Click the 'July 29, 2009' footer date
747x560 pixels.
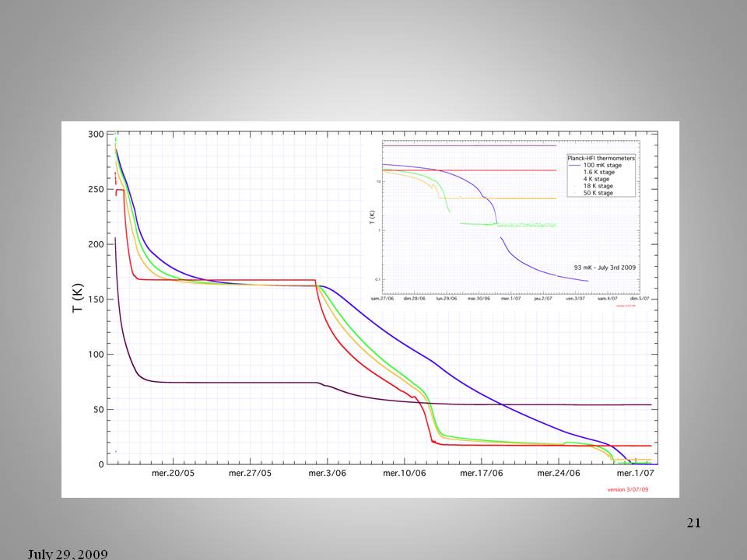(x=68, y=554)
